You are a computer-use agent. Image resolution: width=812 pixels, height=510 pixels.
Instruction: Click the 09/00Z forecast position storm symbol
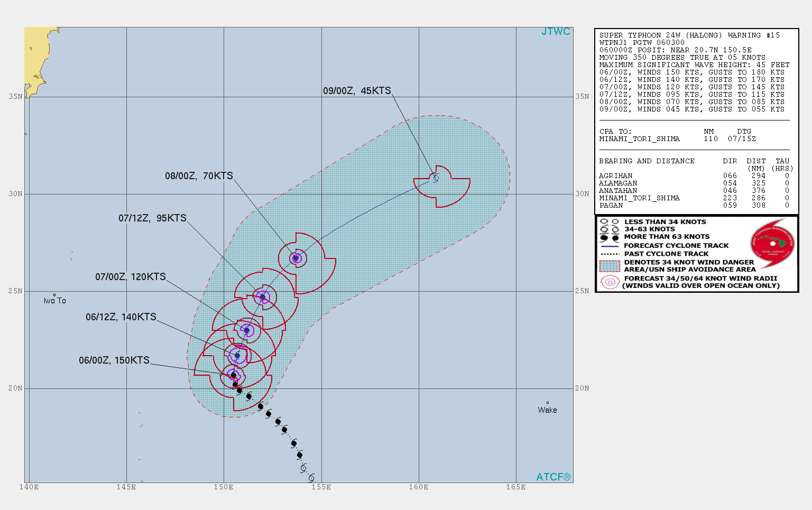point(436,179)
